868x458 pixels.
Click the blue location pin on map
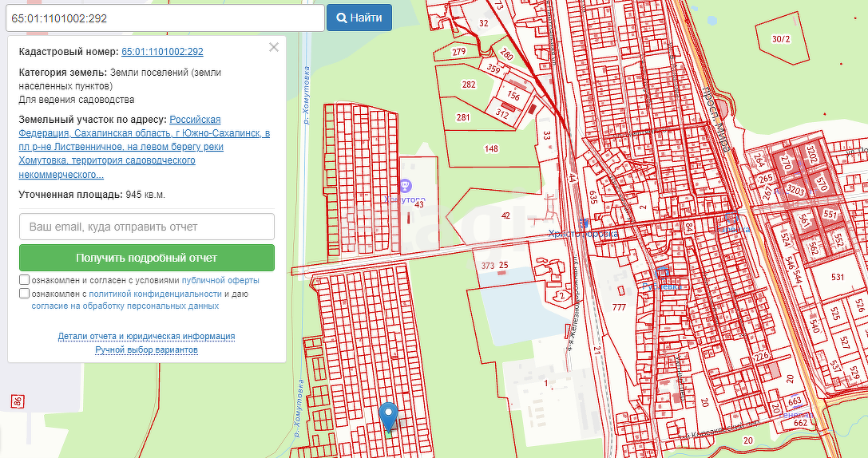point(389,416)
